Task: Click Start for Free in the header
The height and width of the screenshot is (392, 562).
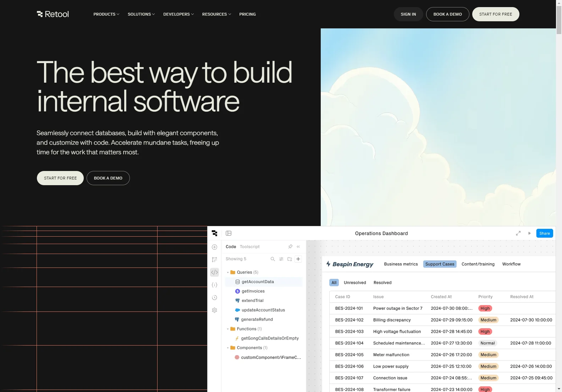Action: (x=496, y=14)
